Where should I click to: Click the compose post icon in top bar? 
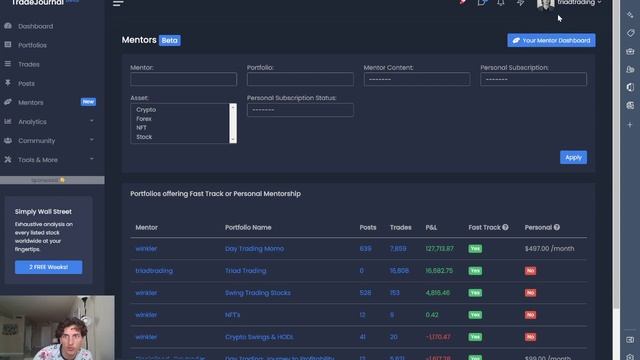(482, 2)
